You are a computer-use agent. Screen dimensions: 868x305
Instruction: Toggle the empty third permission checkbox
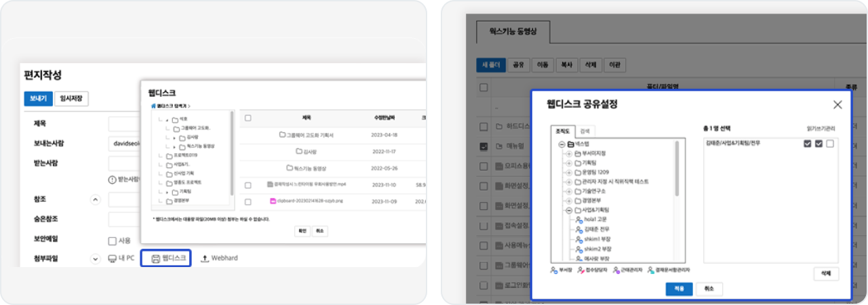coord(830,144)
